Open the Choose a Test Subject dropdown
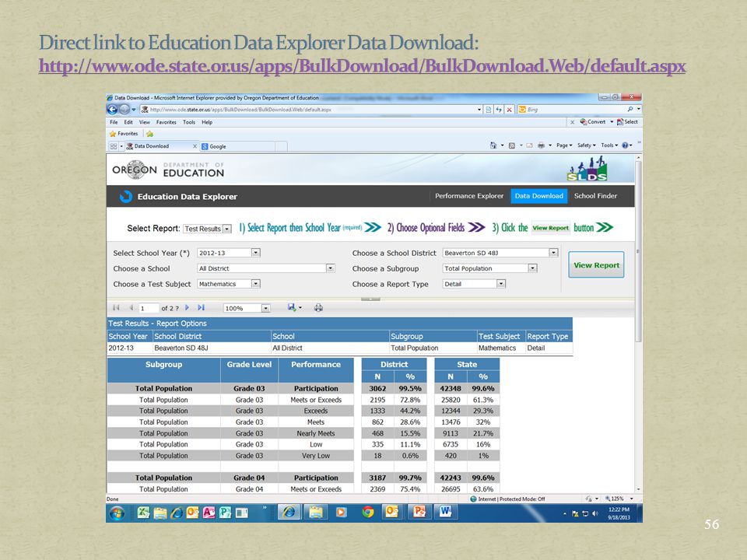The height and width of the screenshot is (560, 747). (x=256, y=284)
